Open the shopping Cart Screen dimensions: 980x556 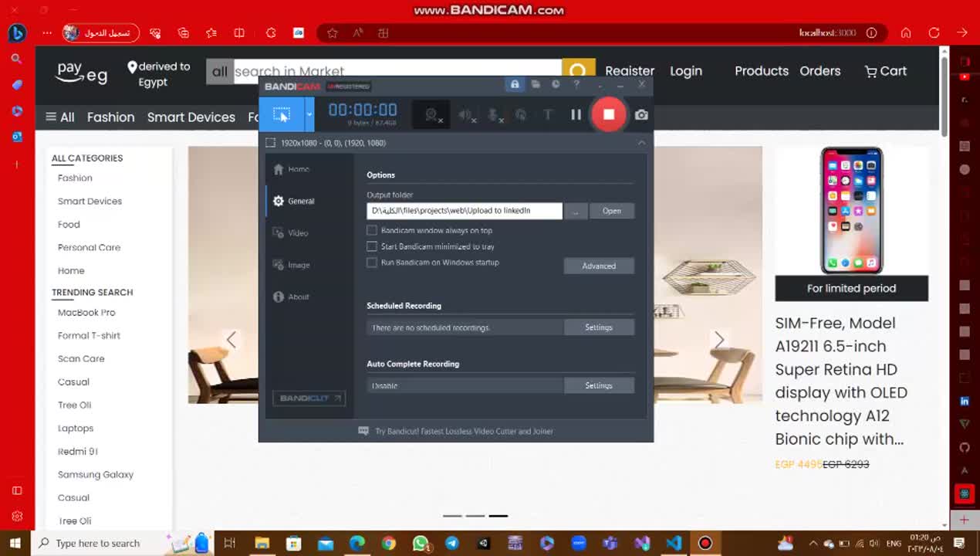click(x=886, y=71)
